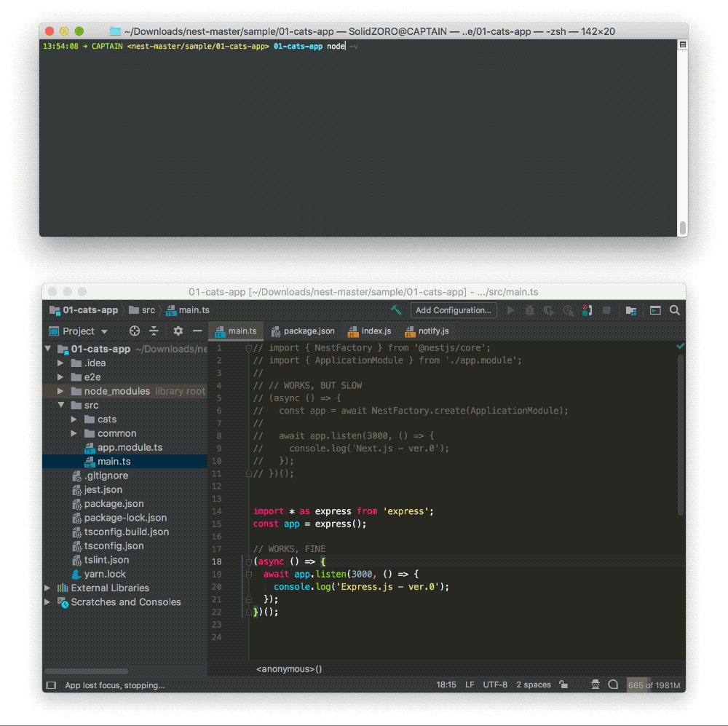Click the tool windows toggle icon in status bar
The image size is (728, 726).
(x=51, y=685)
